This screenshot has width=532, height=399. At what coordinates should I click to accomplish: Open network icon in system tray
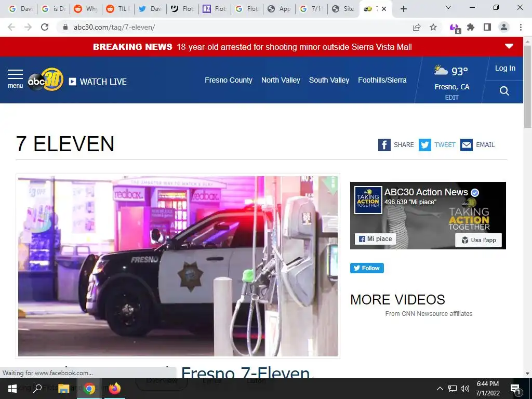453,389
